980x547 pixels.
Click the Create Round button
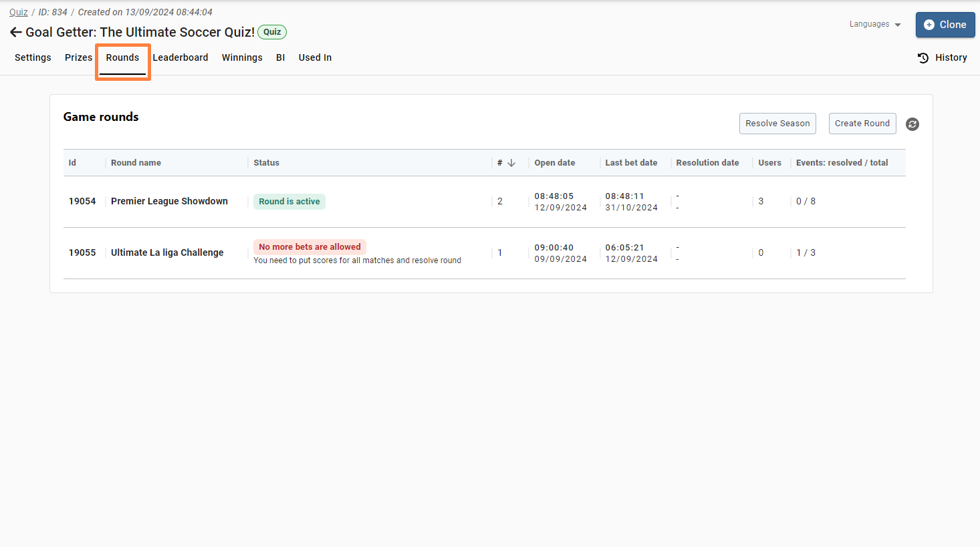point(862,124)
